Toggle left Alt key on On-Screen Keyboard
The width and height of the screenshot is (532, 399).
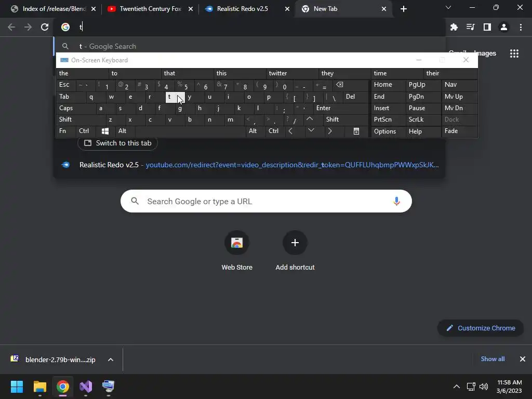click(x=125, y=131)
